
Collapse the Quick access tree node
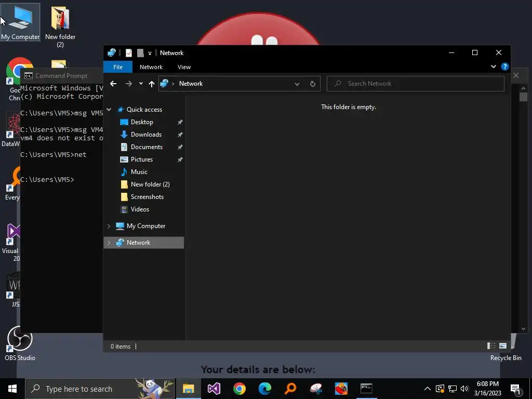click(109, 110)
